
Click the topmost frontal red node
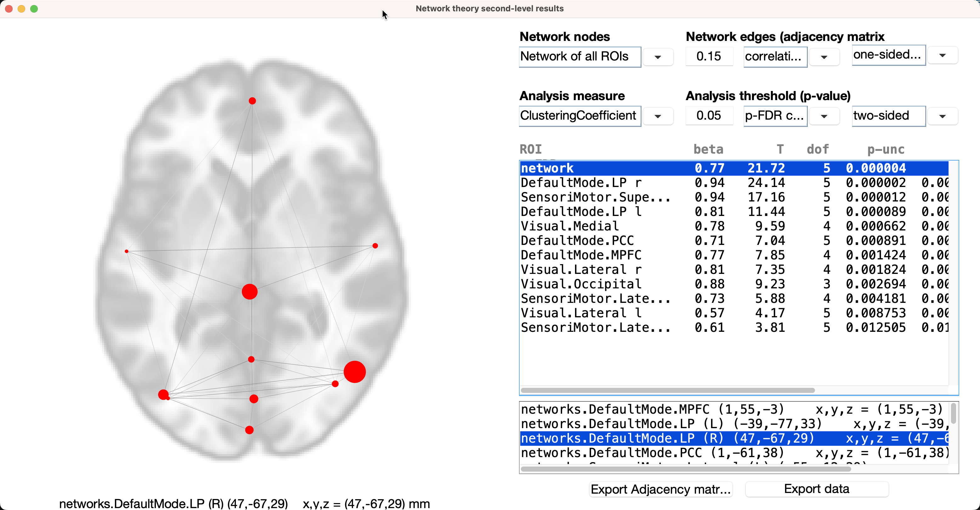click(x=252, y=101)
